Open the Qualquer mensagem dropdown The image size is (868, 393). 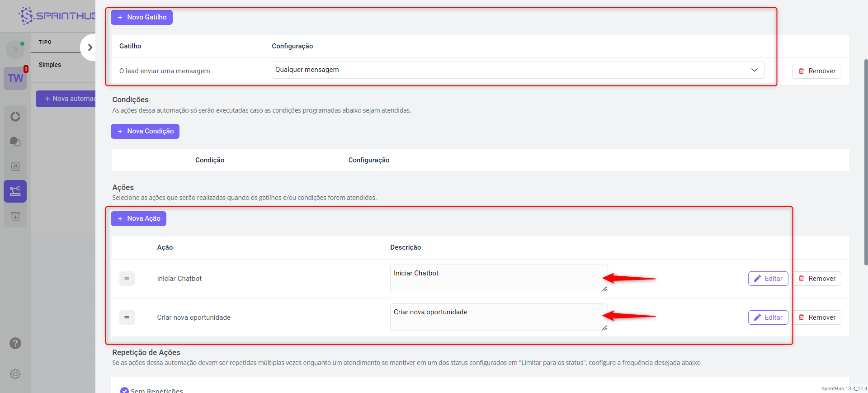[x=518, y=70]
